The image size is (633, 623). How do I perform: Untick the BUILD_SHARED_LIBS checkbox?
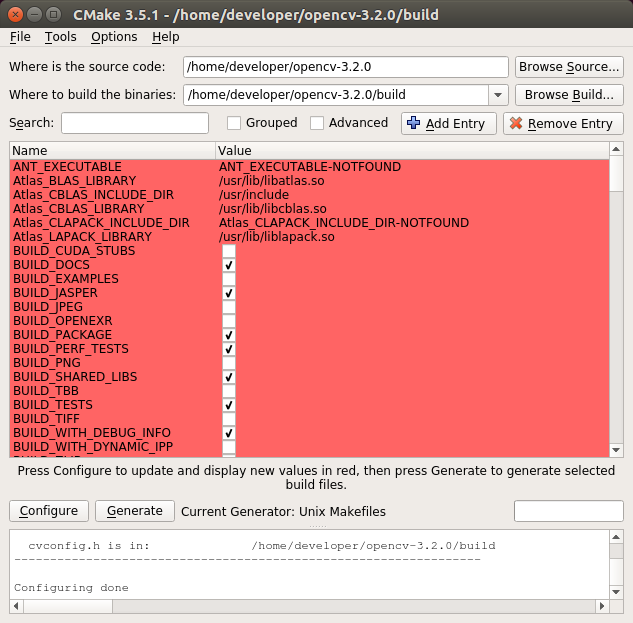pos(229,377)
